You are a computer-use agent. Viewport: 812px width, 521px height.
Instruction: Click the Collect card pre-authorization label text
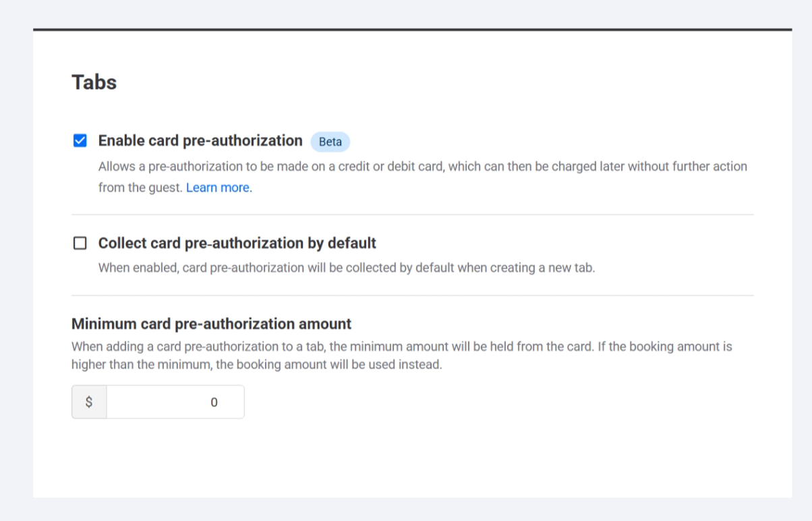click(x=237, y=243)
